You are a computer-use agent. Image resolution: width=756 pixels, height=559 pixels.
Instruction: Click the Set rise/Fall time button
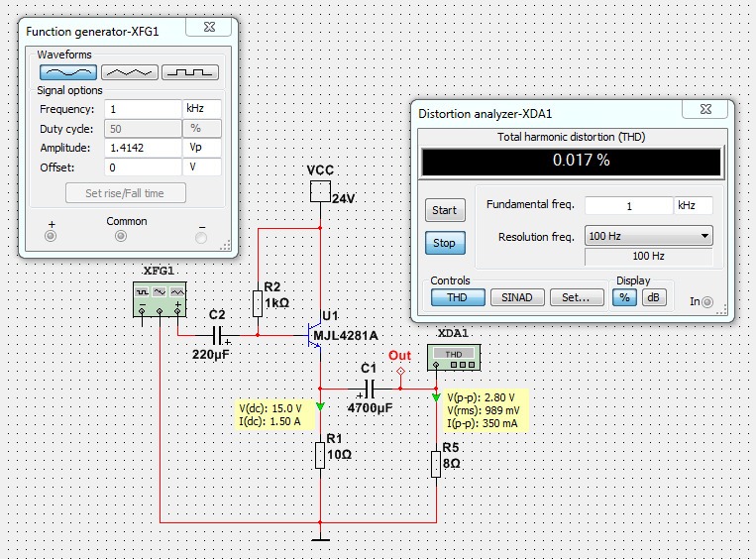(x=126, y=193)
